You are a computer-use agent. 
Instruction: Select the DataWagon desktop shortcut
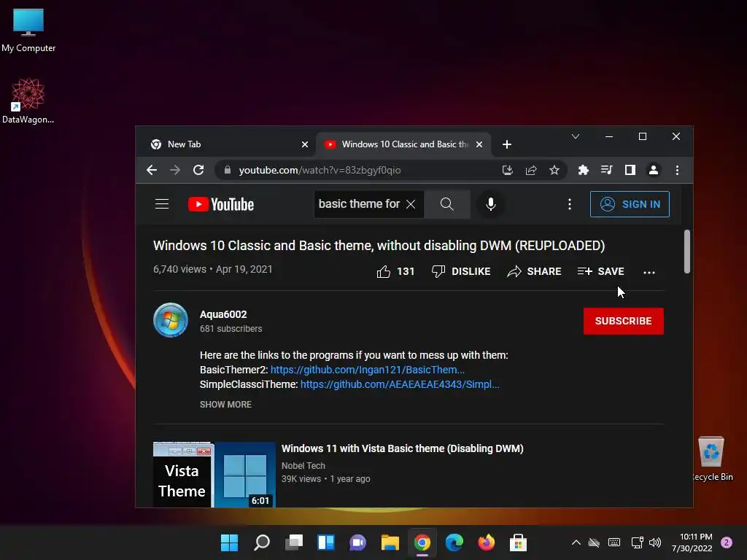(x=28, y=101)
